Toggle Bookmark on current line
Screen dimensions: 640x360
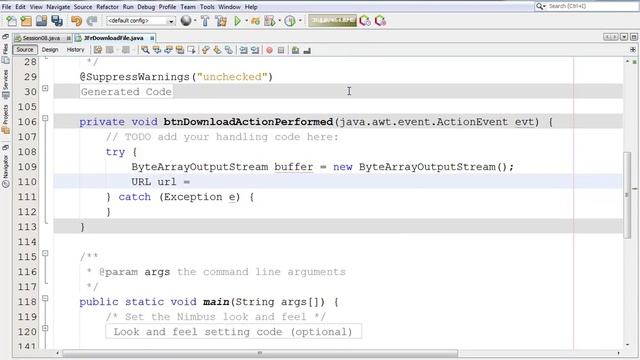pos(229,50)
